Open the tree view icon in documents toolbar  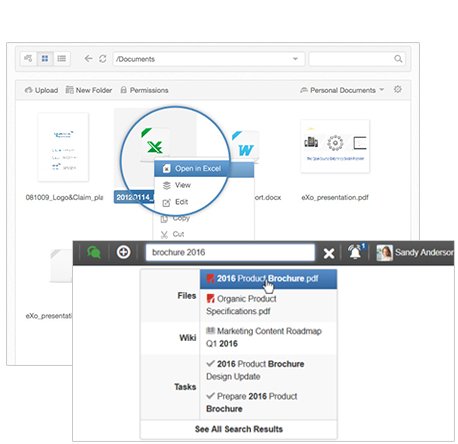pyautogui.click(x=28, y=59)
